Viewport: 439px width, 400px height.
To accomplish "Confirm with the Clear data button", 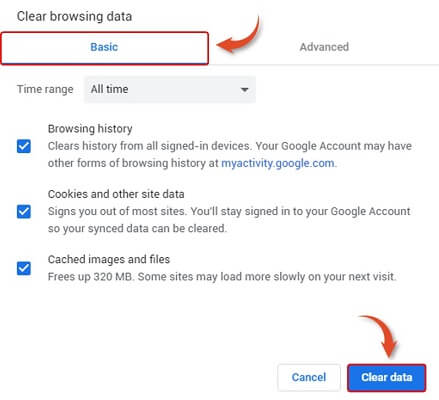I will pos(387,377).
